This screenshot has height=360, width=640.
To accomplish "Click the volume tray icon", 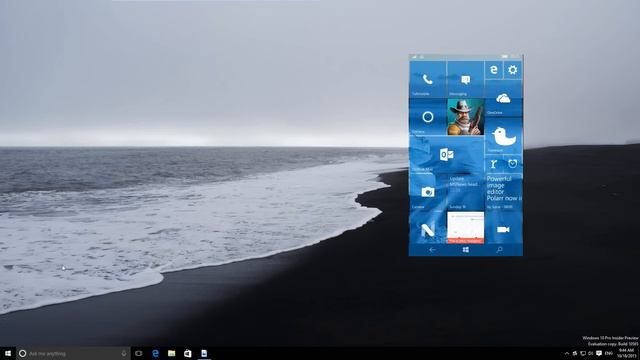I will pos(591,353).
